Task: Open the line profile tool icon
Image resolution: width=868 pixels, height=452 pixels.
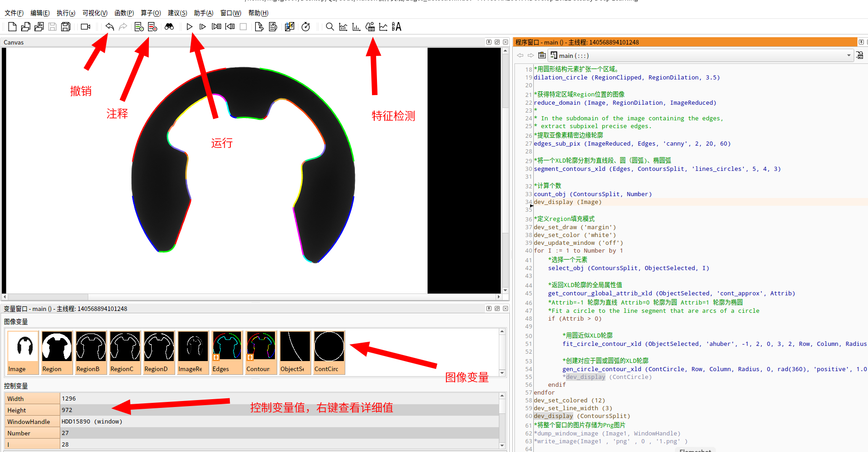Action: (383, 27)
